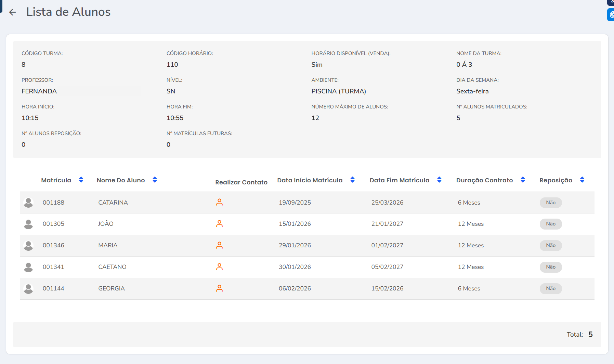Viewport: 614px width, 364px height.
Task: Toggle the Reposição 'Não' badge for CATARINA
Action: pyautogui.click(x=550, y=203)
